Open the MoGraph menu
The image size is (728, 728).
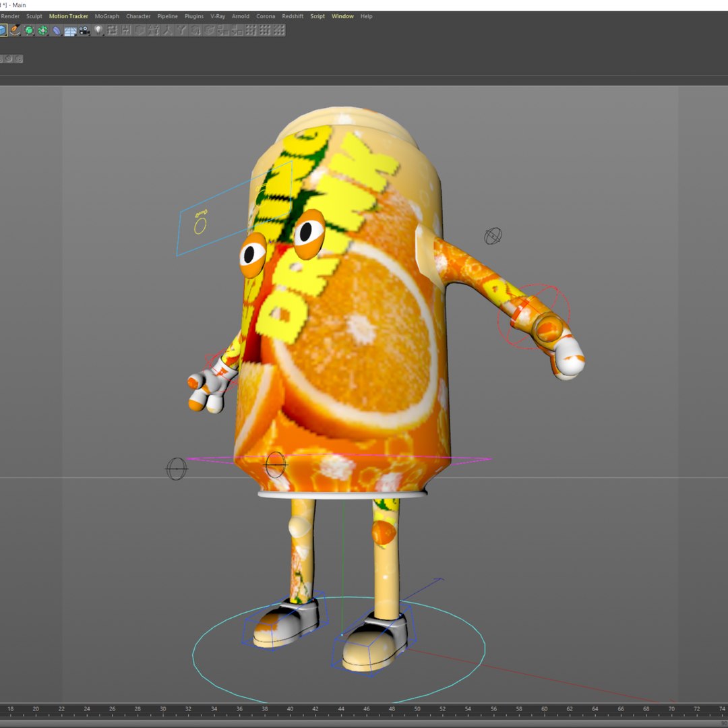point(107,16)
